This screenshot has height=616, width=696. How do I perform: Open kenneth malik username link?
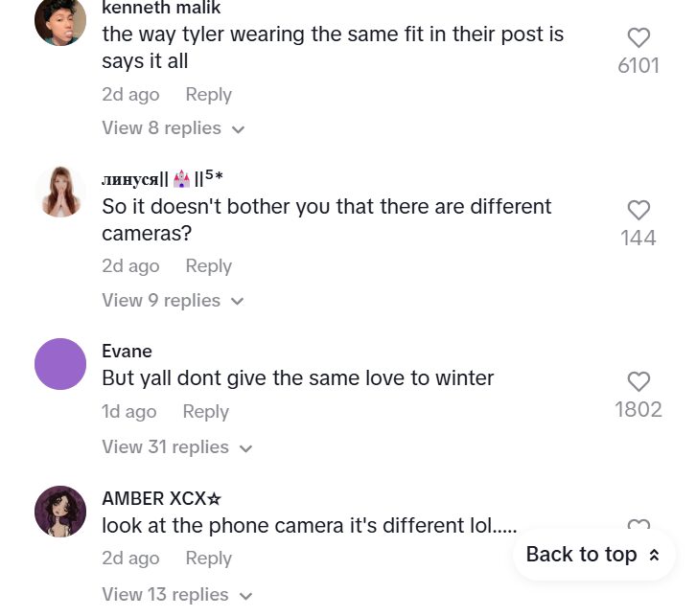coord(161,9)
